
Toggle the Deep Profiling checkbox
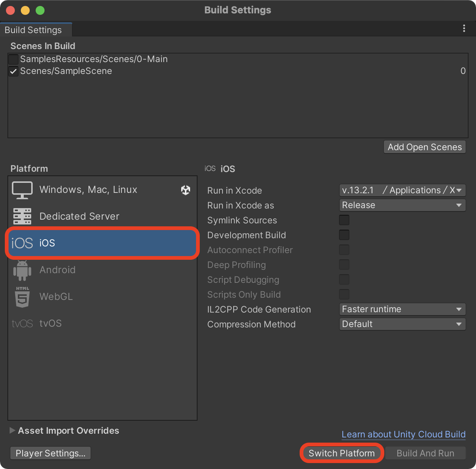[344, 265]
